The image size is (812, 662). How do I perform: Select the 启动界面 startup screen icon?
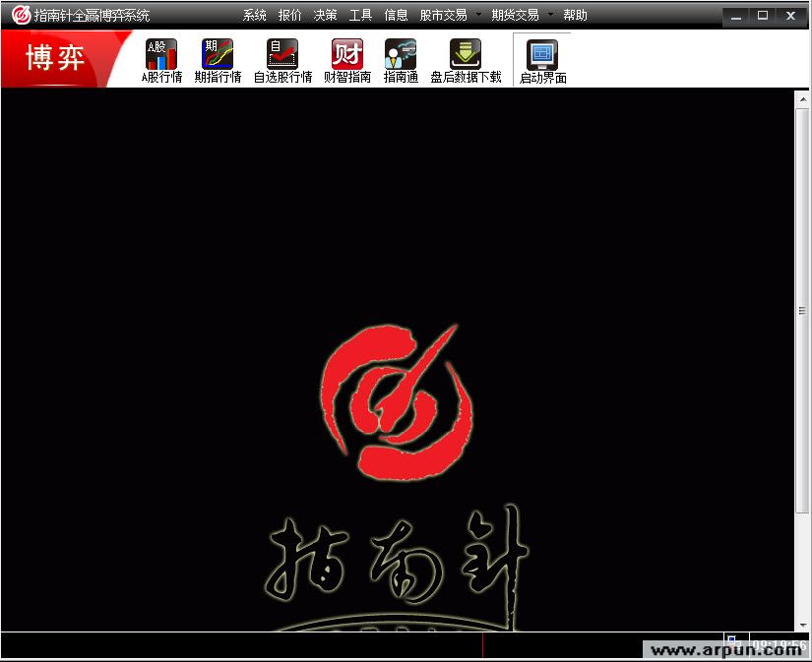[x=542, y=60]
